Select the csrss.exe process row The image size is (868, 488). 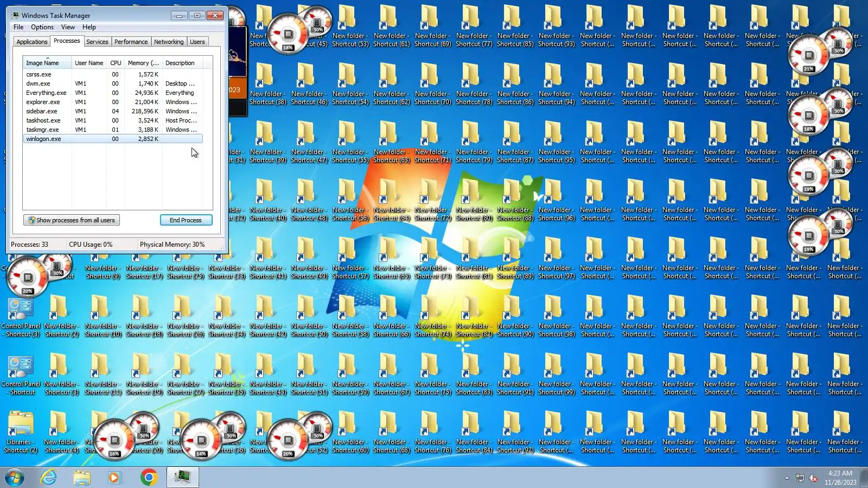coord(113,74)
